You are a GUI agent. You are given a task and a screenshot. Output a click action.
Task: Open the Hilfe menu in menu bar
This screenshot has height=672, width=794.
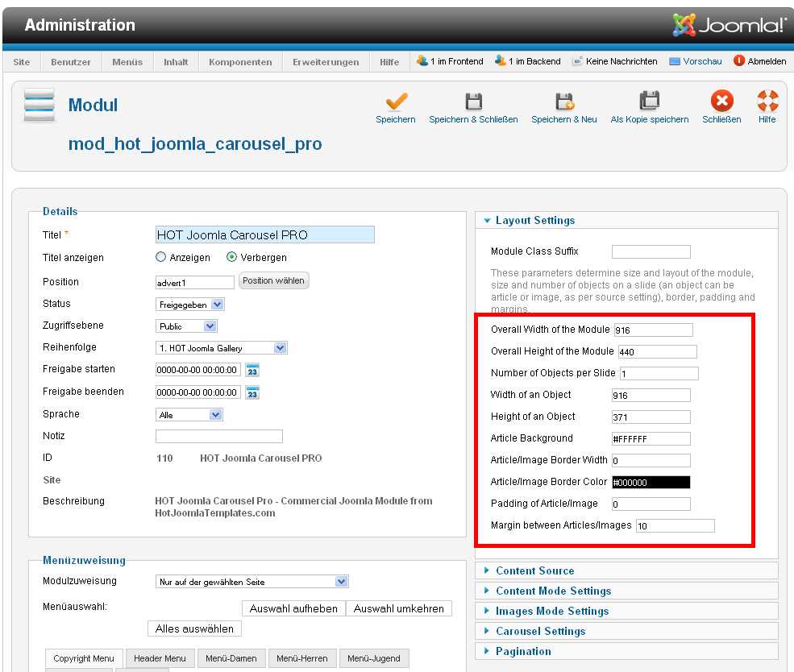pos(389,62)
